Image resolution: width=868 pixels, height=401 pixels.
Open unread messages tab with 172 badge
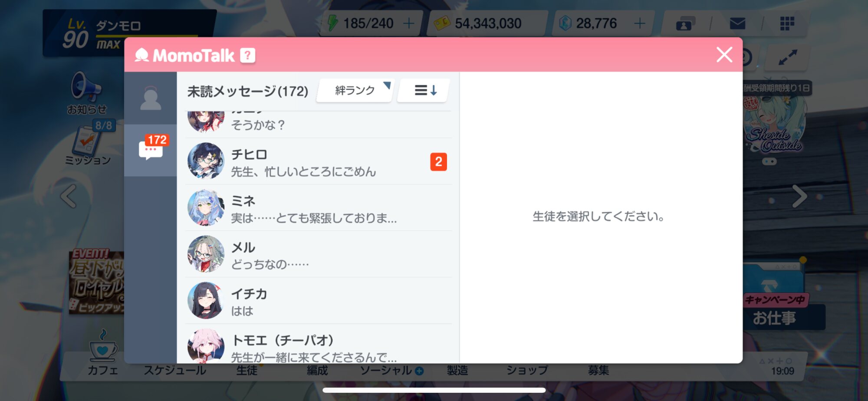tap(151, 150)
